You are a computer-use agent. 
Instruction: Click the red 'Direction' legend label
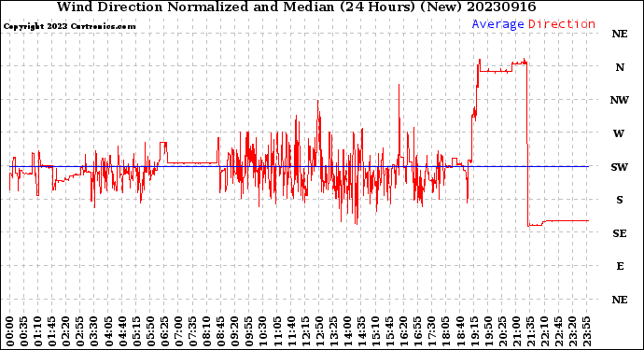point(562,24)
